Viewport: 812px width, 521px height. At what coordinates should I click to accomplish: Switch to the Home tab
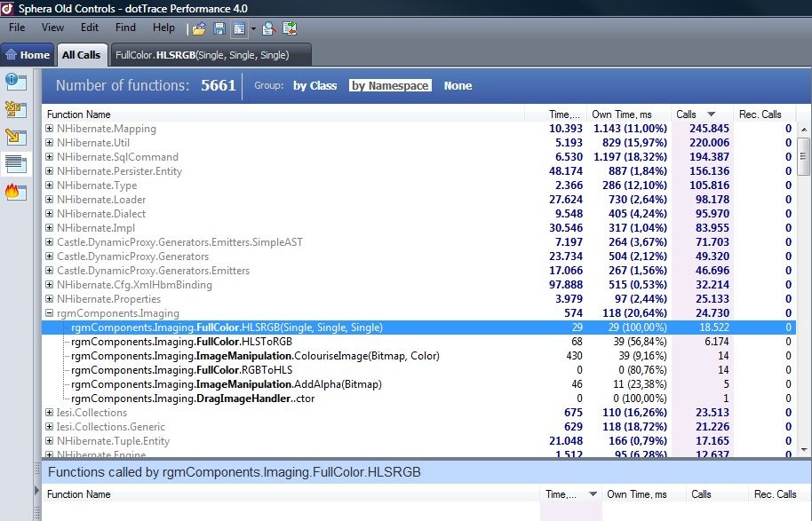tap(28, 55)
